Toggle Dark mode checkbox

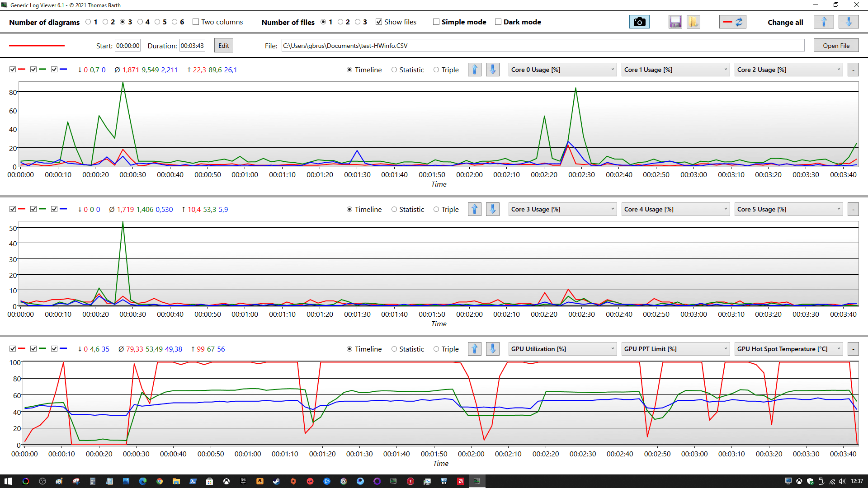click(x=498, y=22)
